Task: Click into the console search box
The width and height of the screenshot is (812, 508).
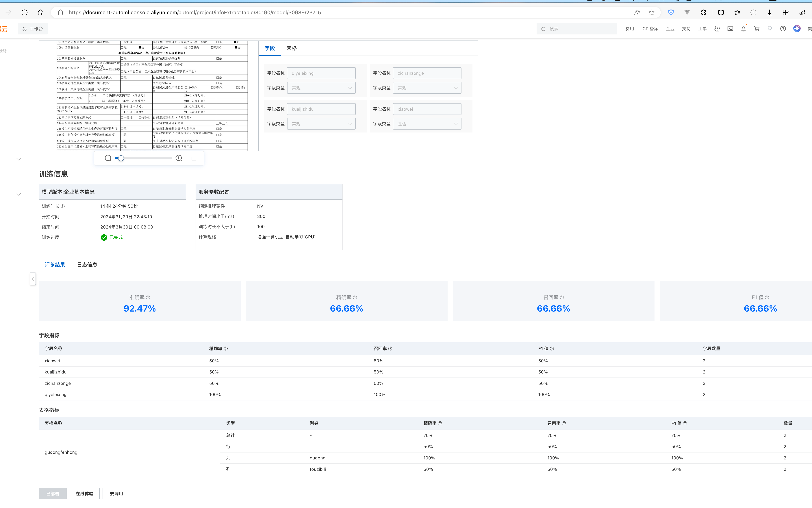Action: tap(577, 29)
